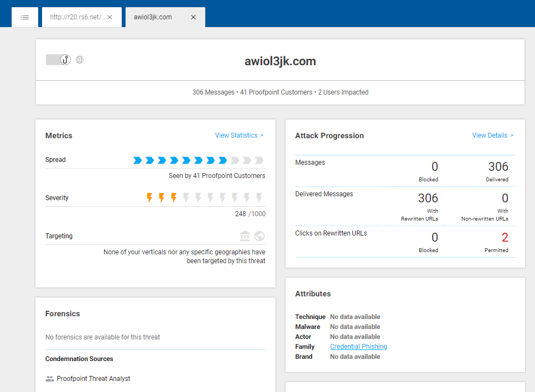
Task: Click the institution verticals icon in Targeting
Action: point(245,236)
